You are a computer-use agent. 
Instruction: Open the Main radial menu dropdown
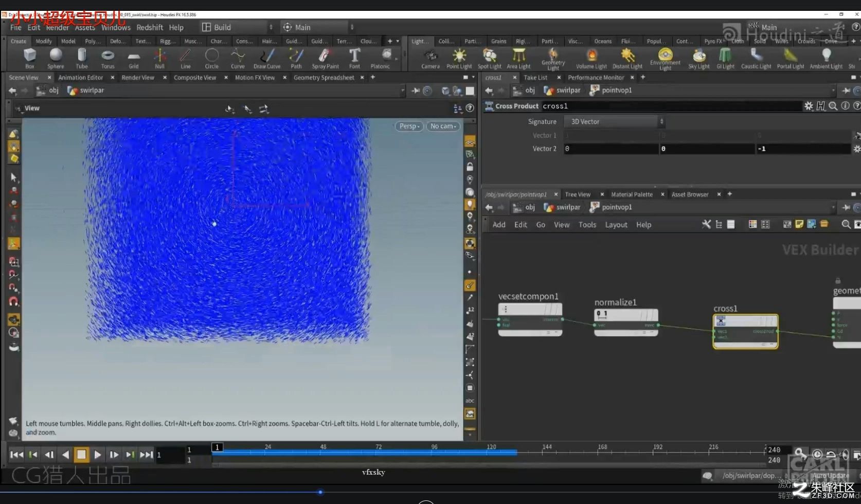[x=318, y=27]
